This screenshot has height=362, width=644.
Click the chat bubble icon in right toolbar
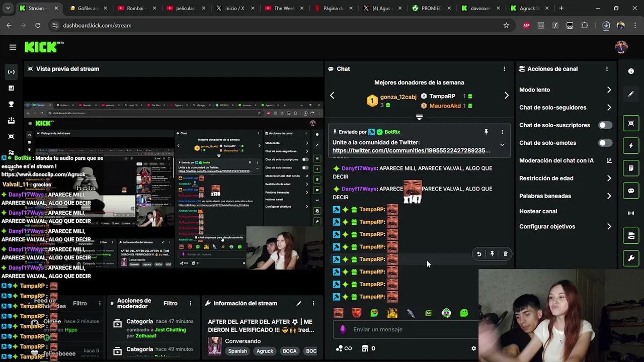tap(631, 191)
